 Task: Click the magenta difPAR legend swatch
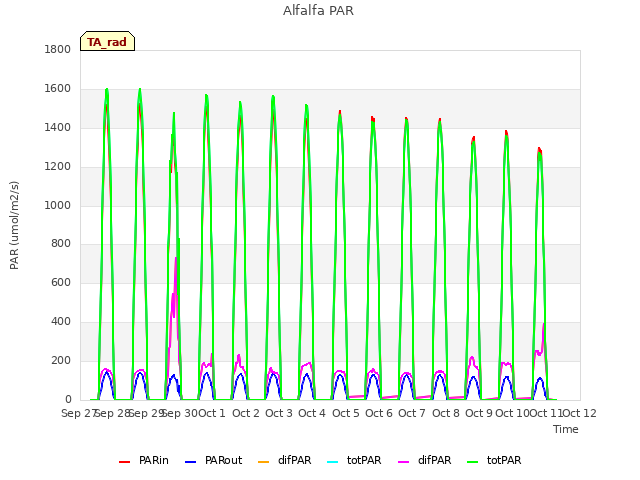coord(403,462)
